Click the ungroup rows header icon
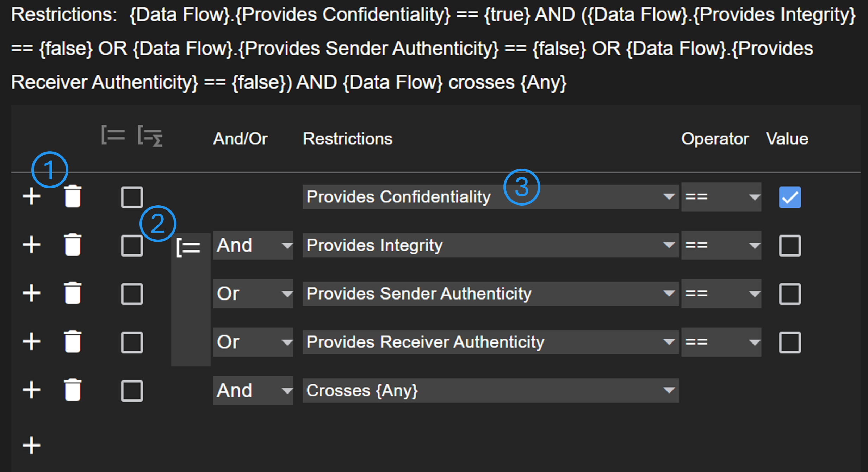The height and width of the screenshot is (472, 868). (x=150, y=136)
